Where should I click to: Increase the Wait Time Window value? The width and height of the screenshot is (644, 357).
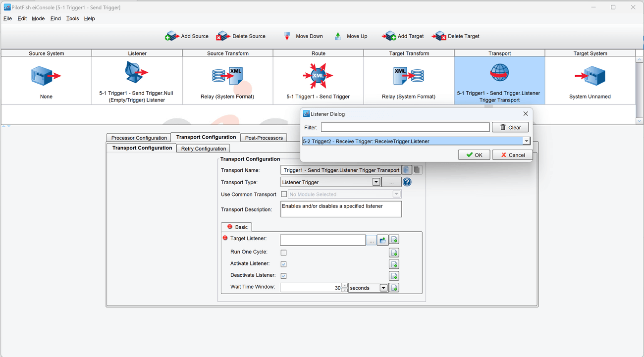[344, 286]
